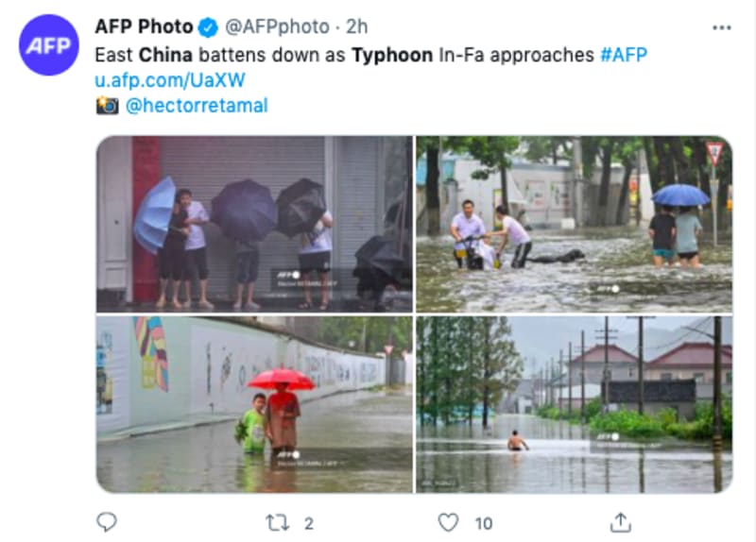756x542 pixels.
Task: Click the blue verified badge
Action: click(209, 27)
